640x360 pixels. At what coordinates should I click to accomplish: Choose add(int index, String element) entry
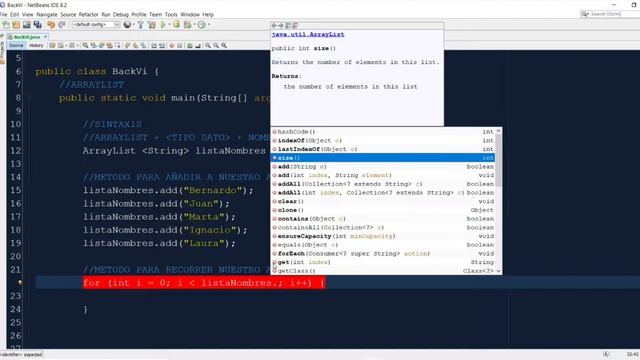click(x=383, y=175)
